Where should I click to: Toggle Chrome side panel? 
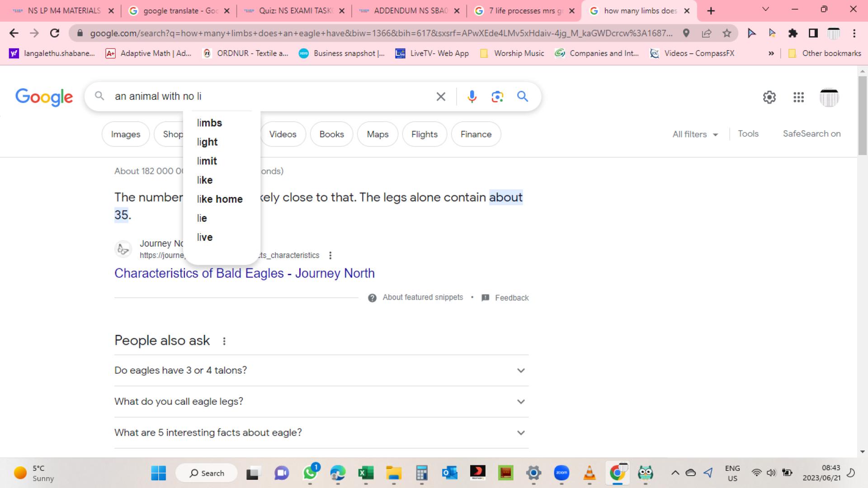pyautogui.click(x=813, y=33)
